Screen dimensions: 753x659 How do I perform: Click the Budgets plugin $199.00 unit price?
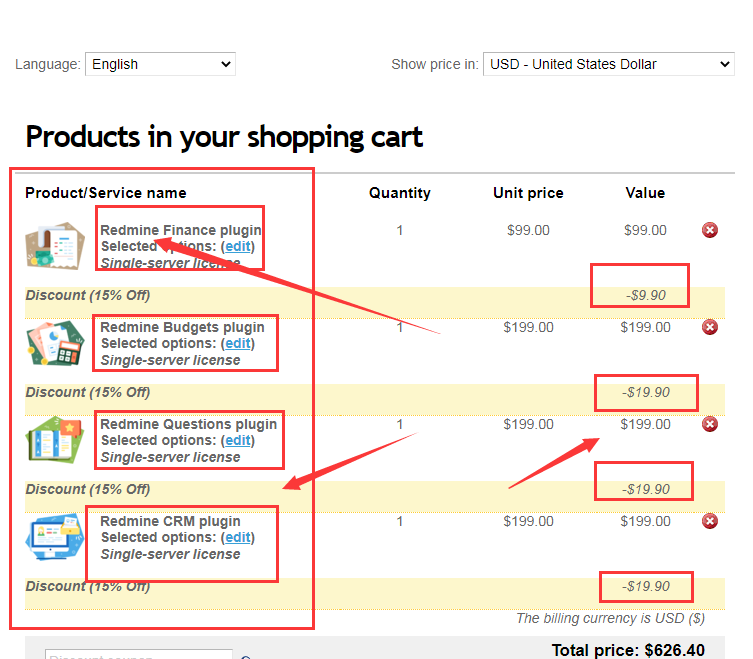(528, 327)
